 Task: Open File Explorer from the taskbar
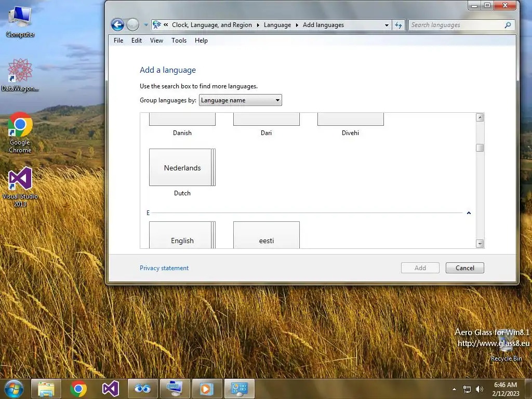46,389
